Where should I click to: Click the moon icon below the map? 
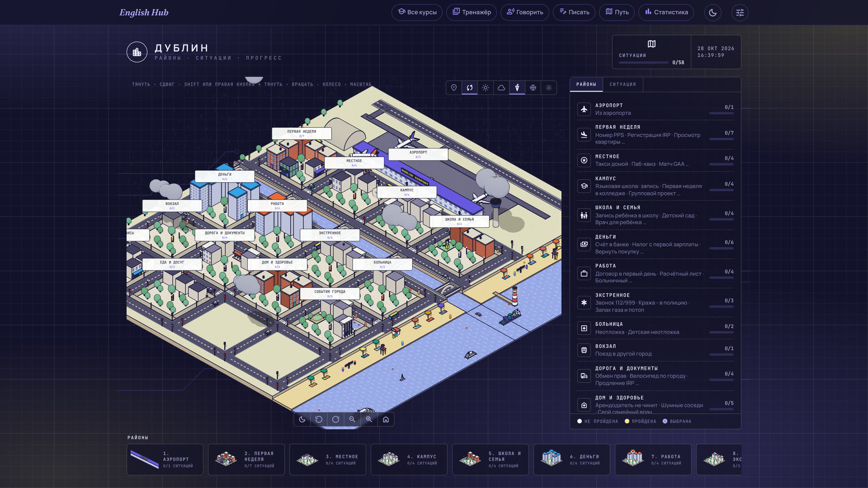click(x=302, y=419)
